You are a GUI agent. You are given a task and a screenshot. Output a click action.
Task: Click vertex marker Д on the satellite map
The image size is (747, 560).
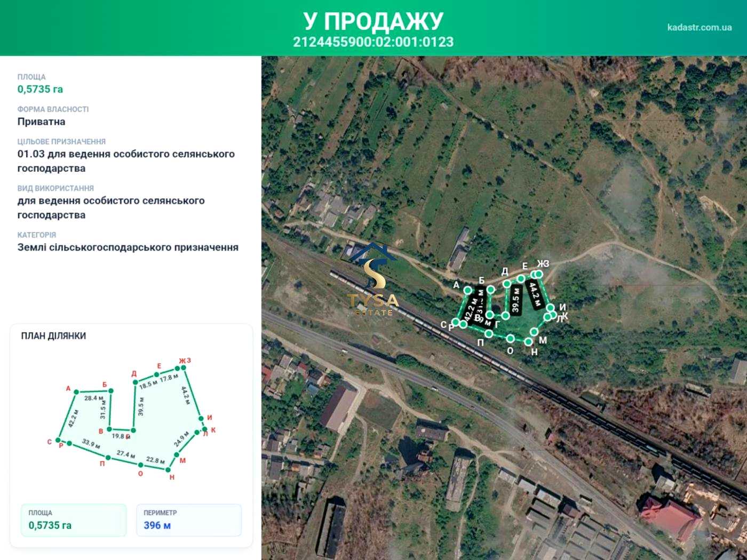(507, 284)
